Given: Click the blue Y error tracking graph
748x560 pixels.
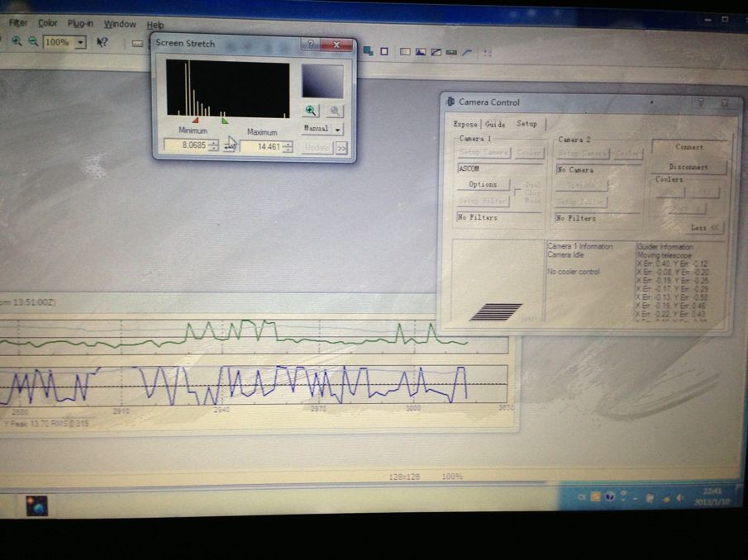Looking at the screenshot, I should (x=255, y=385).
